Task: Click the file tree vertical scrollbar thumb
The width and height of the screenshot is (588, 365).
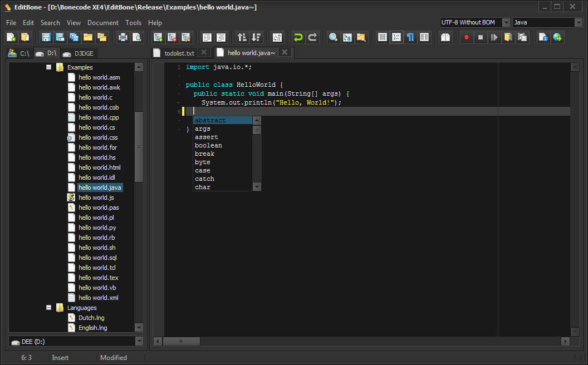Action: pos(139,147)
